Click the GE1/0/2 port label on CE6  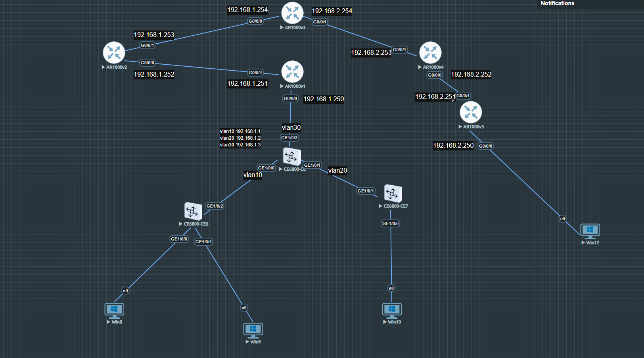[x=215, y=206]
